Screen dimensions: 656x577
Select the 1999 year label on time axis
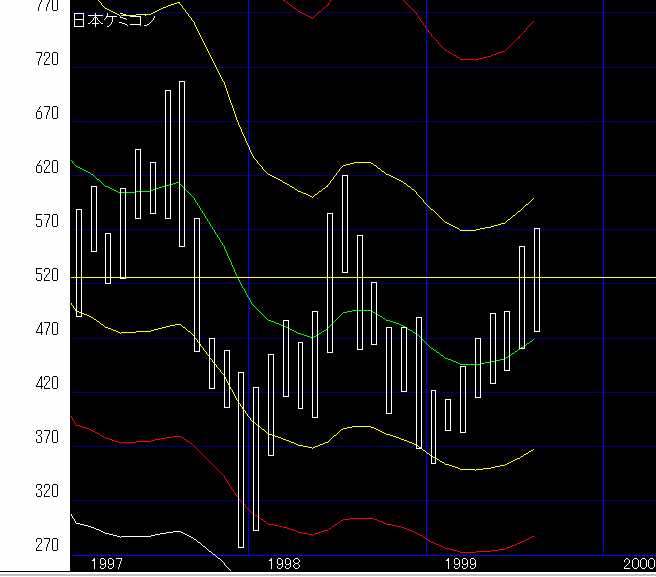point(462,564)
